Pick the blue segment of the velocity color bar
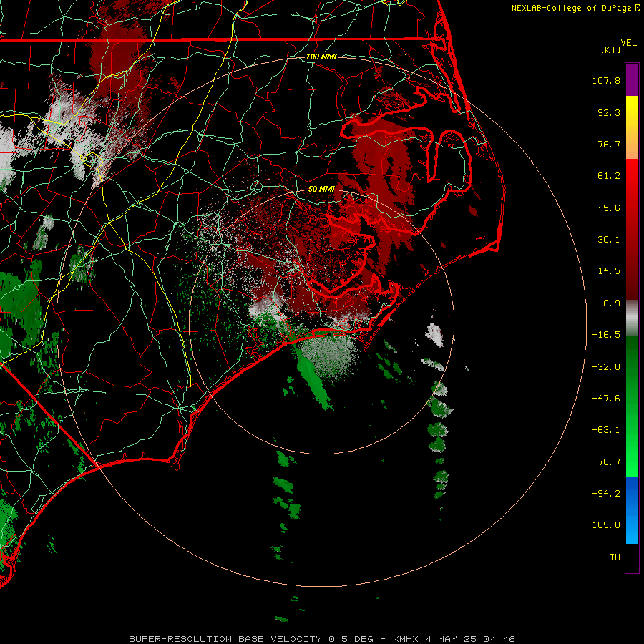The height and width of the screenshot is (644, 644). point(632,493)
